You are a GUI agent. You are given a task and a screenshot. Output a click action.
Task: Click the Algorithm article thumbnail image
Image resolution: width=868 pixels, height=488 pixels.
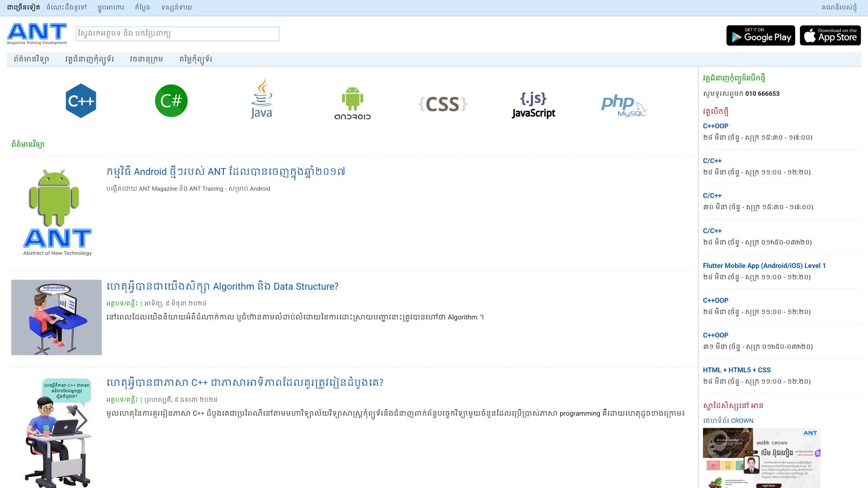57,317
